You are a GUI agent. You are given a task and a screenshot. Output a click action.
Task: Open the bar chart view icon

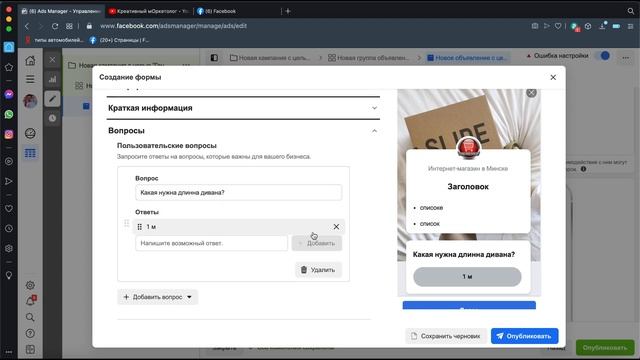pos(52,79)
